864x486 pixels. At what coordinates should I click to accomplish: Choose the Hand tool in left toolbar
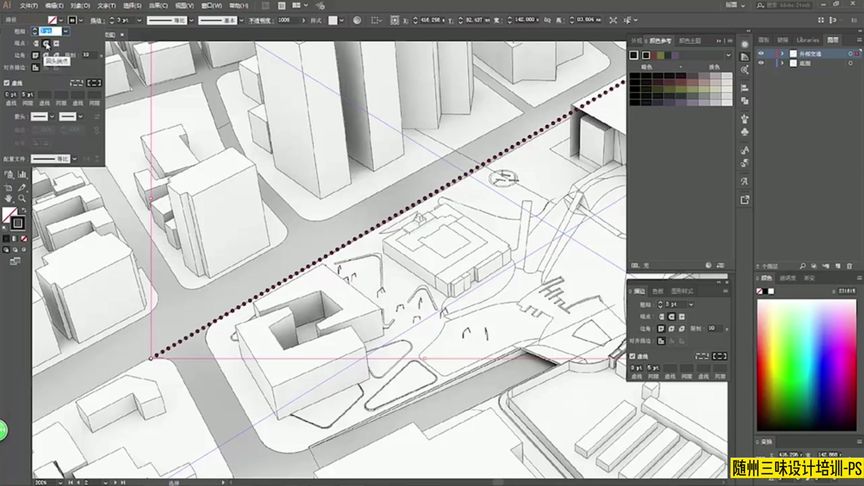click(8, 199)
